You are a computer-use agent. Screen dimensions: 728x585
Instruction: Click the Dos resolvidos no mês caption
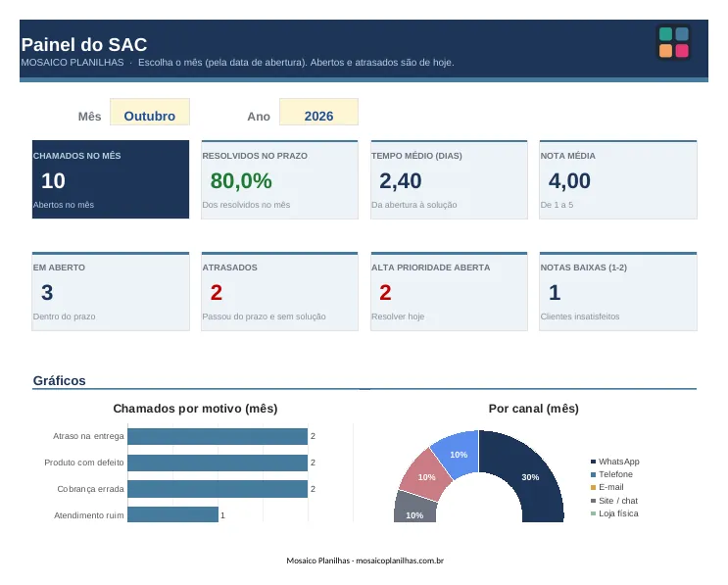(x=246, y=205)
